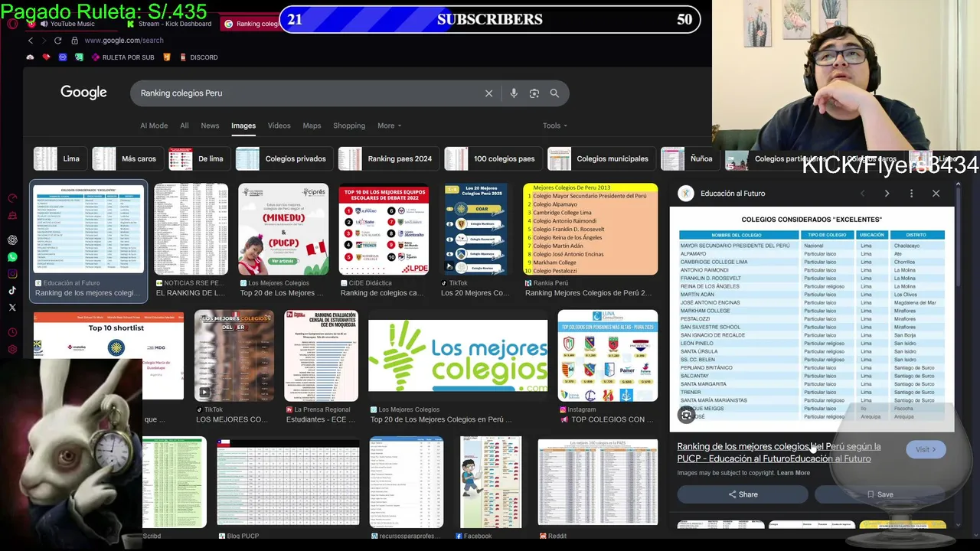
Task: Open the Los mejores colegios logo thumbnail
Action: tap(458, 356)
